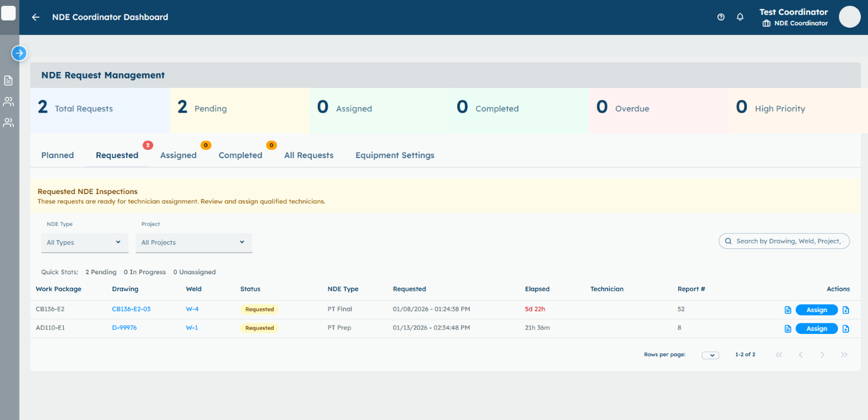Viewport: 868px width, 420px height.
Task: Click the High Priority stat card
Action: 798,110
